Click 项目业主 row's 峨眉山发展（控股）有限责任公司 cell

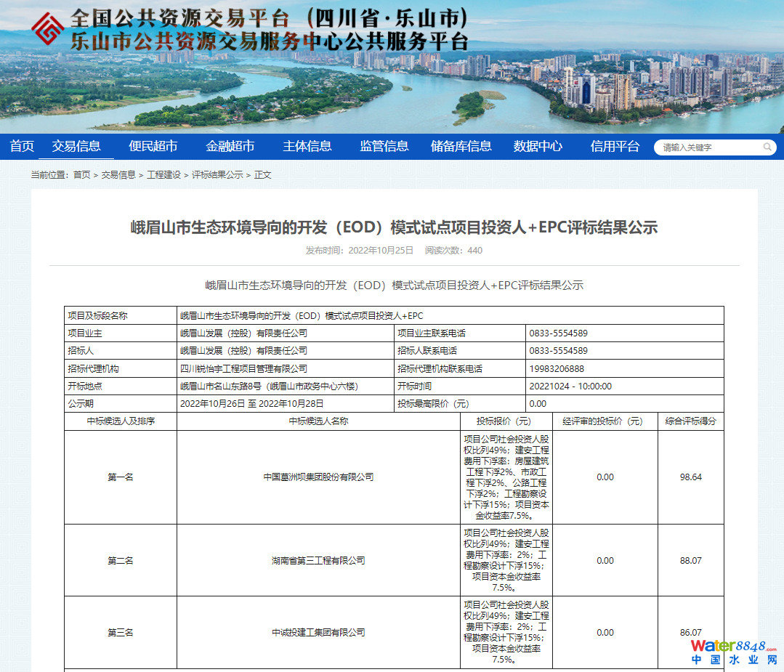tap(286, 333)
